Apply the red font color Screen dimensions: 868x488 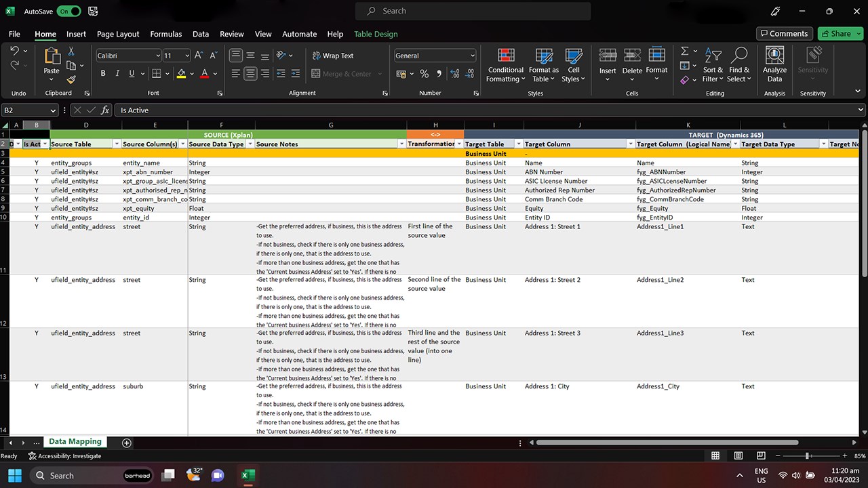pos(205,73)
